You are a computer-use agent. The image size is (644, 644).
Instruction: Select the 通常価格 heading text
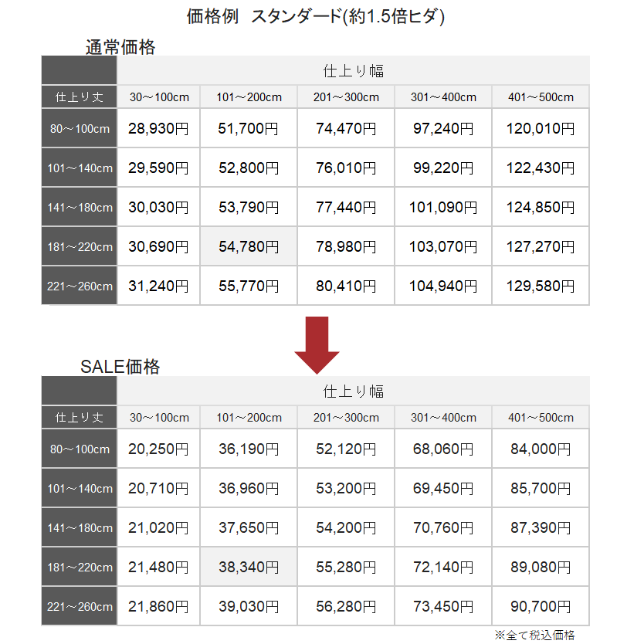(120, 46)
